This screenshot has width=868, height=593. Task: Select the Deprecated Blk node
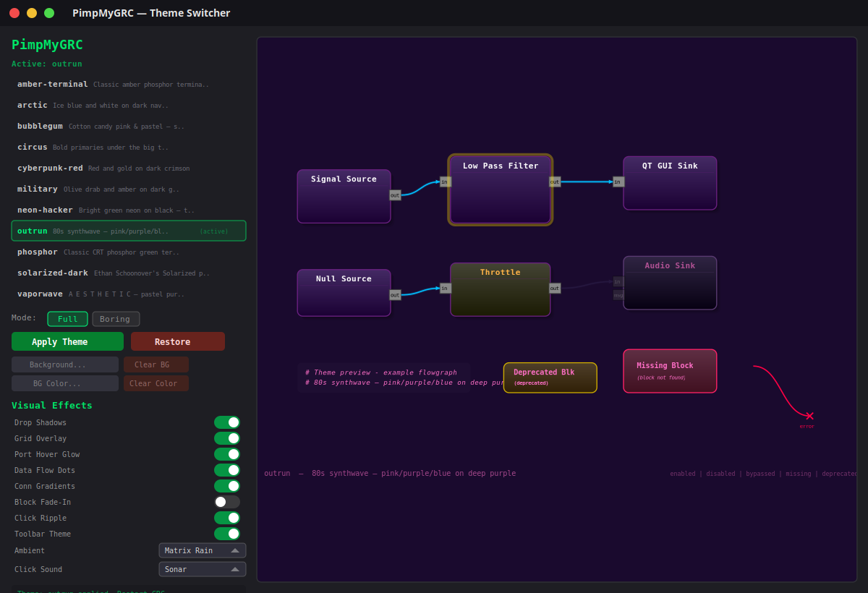click(x=550, y=377)
